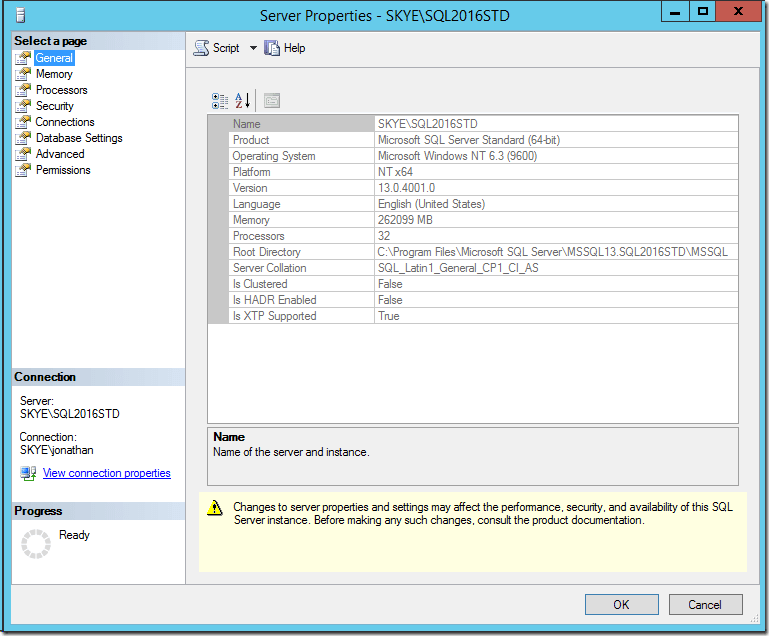Dismiss dialog with Cancel button
Image resolution: width=769 pixels, height=636 pixels.
coord(705,605)
